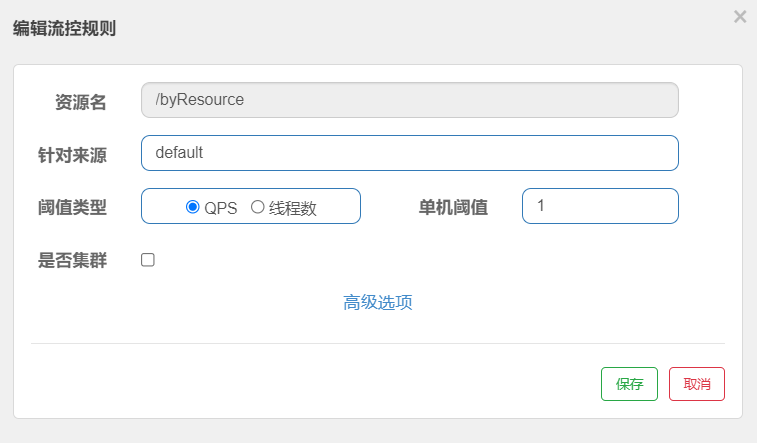Tick the 是否集群 checkbox

tap(148, 260)
